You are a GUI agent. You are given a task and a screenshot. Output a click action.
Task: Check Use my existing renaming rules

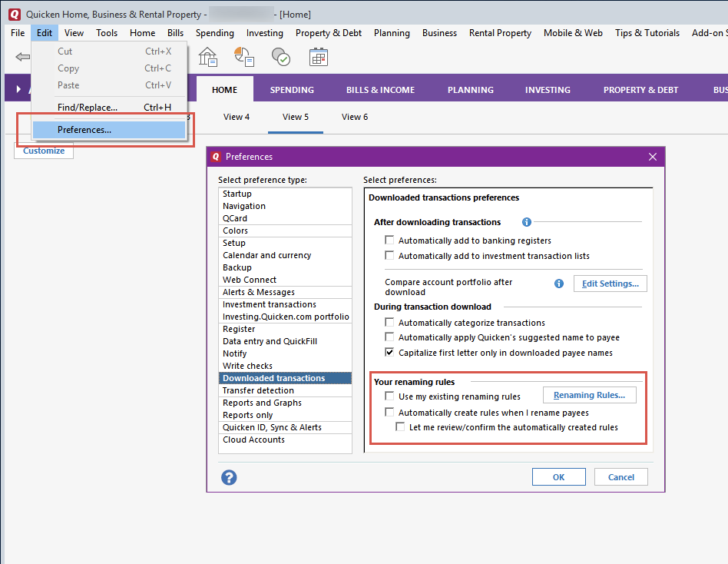click(x=389, y=395)
